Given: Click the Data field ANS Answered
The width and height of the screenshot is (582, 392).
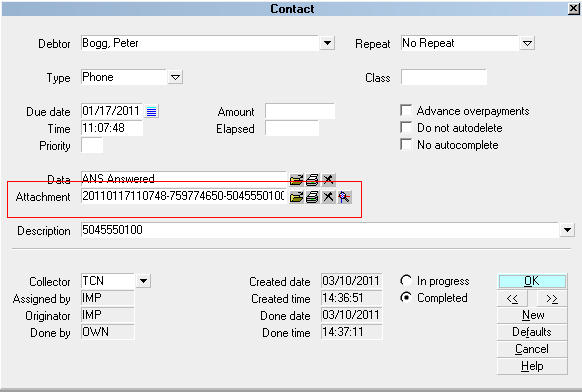Looking at the screenshot, I should 183,178.
